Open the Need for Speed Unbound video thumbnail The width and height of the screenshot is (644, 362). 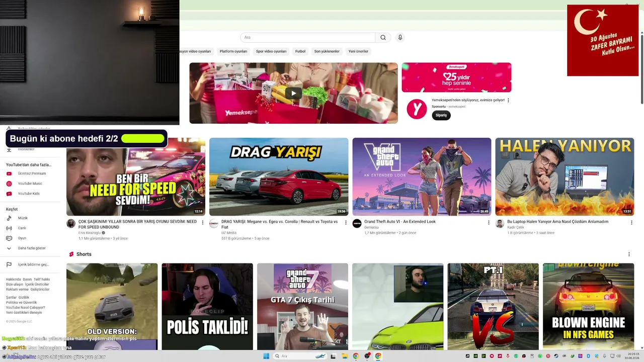click(136, 177)
